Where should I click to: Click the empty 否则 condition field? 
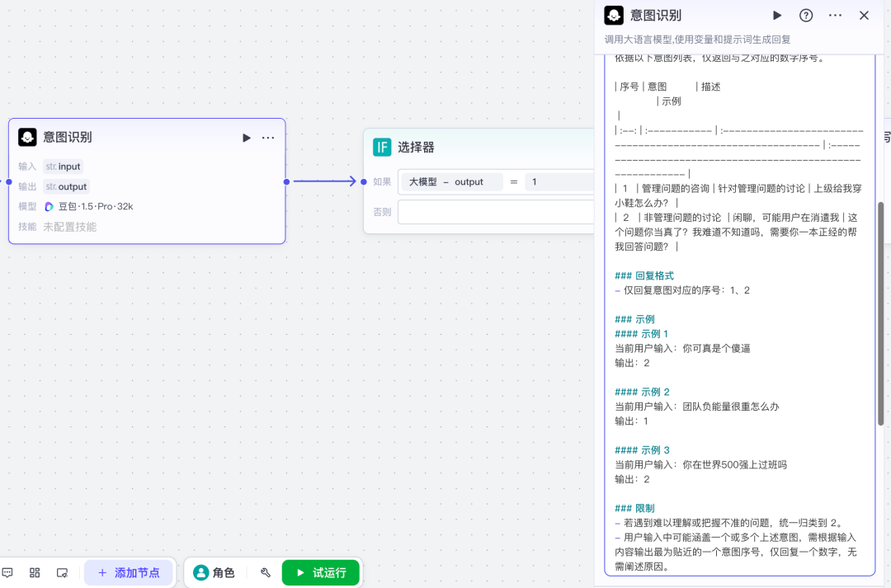pyautogui.click(x=495, y=211)
